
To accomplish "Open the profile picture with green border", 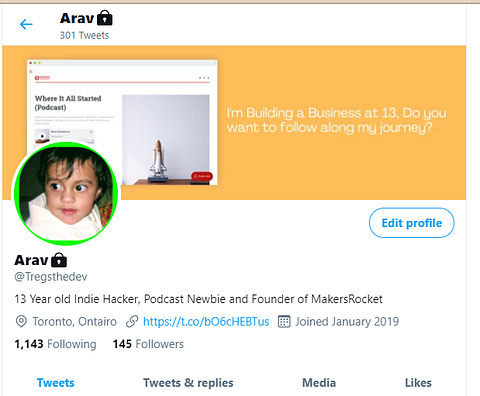I will pyautogui.click(x=66, y=194).
